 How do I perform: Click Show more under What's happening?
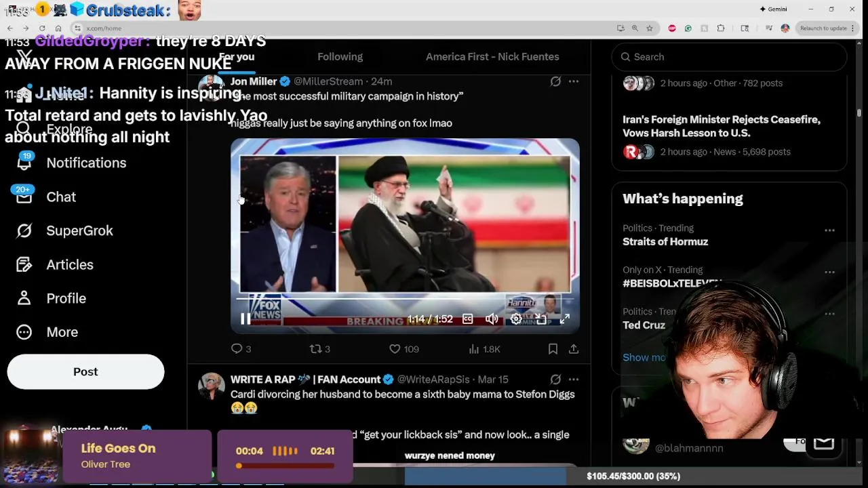[644, 357]
